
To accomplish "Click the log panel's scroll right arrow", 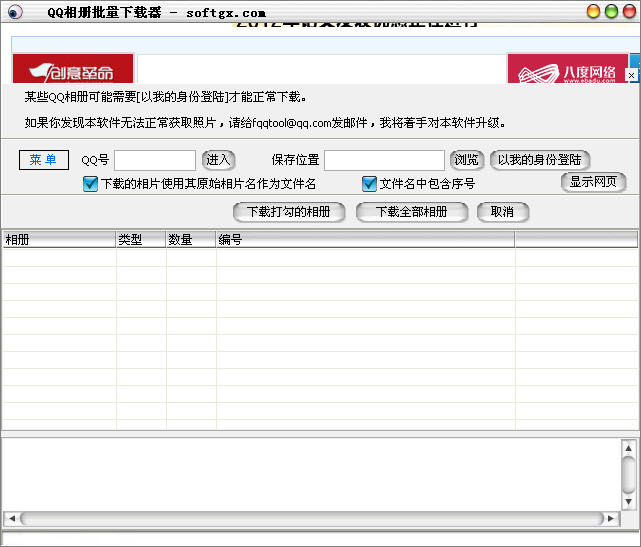I will pyautogui.click(x=609, y=518).
